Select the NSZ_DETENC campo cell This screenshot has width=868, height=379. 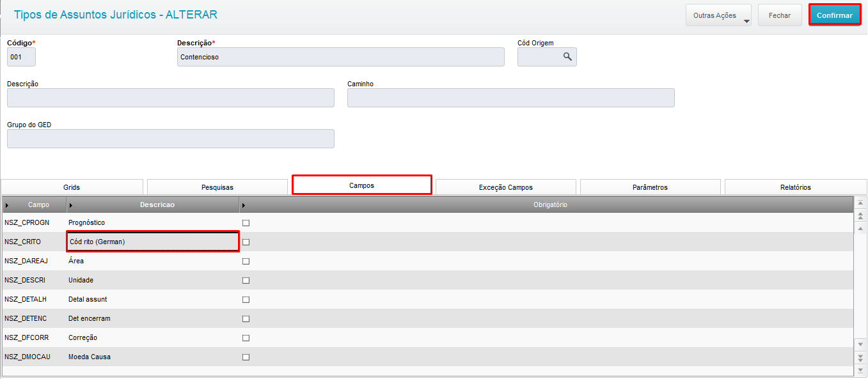point(34,318)
